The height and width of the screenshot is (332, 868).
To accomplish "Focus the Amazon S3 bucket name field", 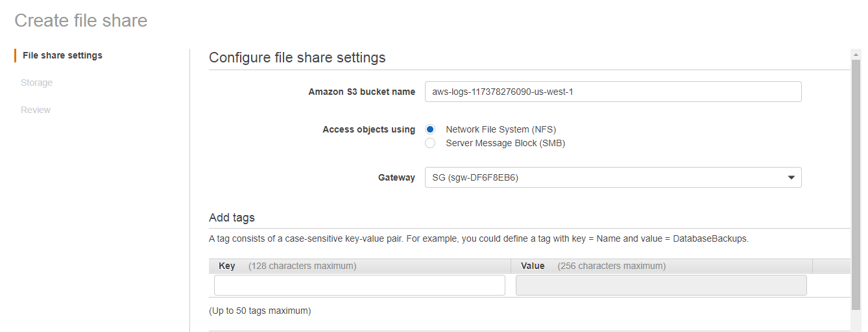I will tap(612, 92).
